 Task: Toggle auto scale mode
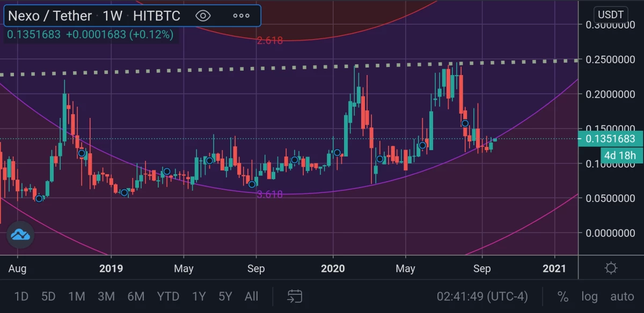tap(622, 296)
